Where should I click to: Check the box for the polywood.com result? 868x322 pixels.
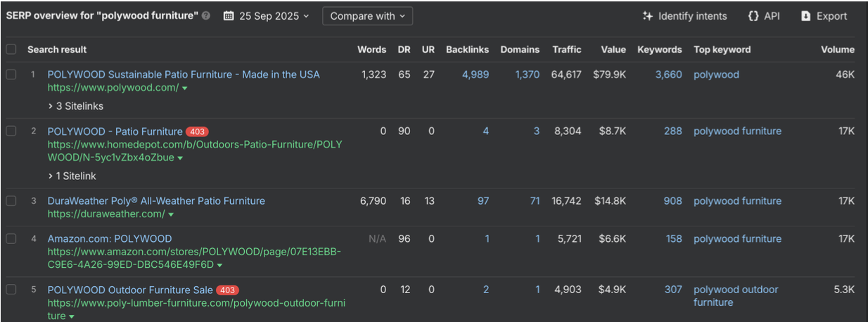tap(11, 75)
